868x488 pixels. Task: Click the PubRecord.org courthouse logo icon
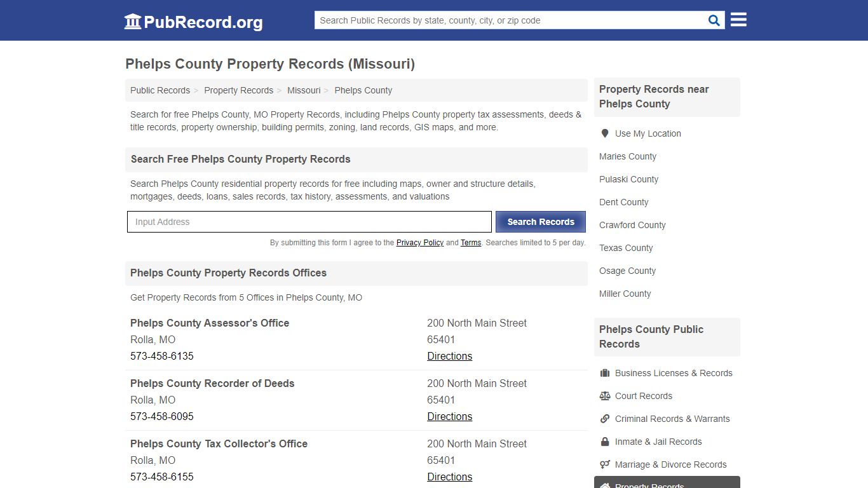[x=133, y=22]
